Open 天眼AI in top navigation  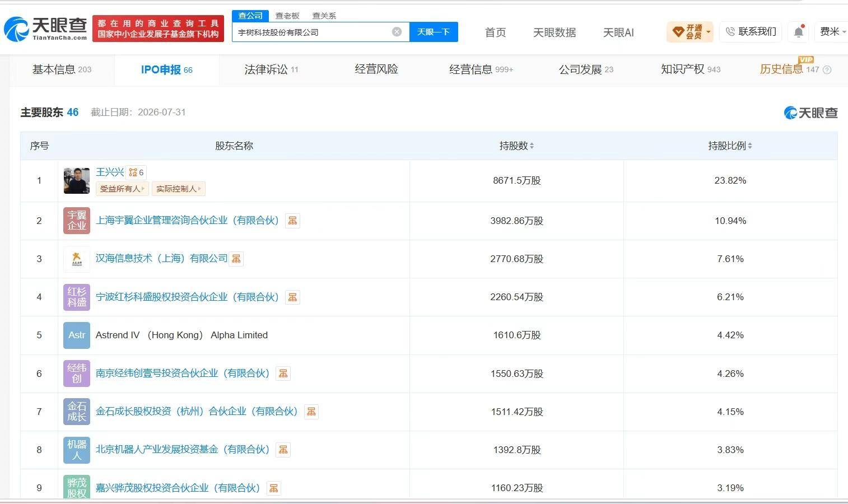618,32
